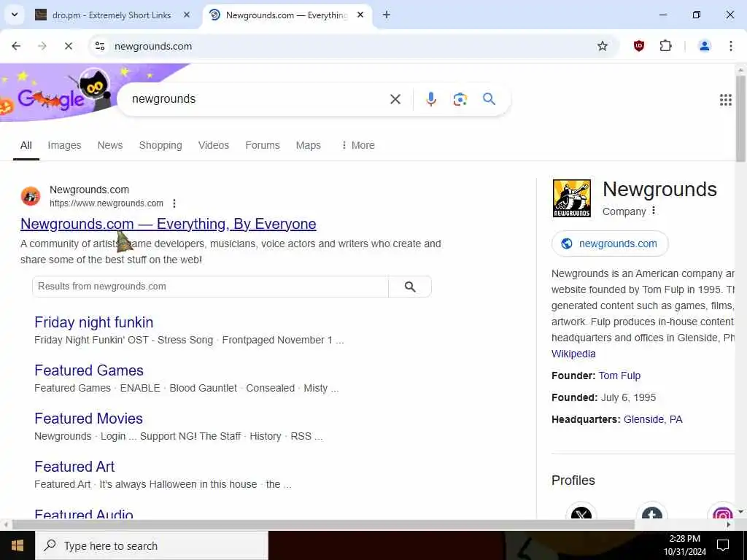Start a voice search with microphone
747x560 pixels.
coord(430,99)
